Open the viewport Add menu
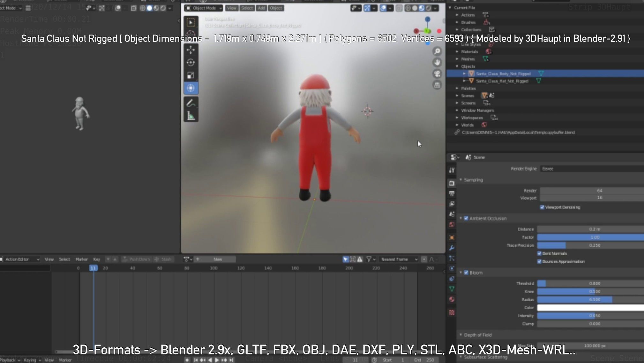Viewport: 644px width, 363px height. [x=262, y=8]
